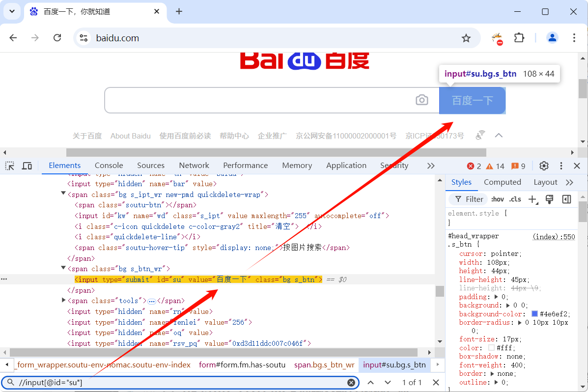Open the Chrome profile avatar
This screenshot has width=588, height=392.
[x=552, y=38]
